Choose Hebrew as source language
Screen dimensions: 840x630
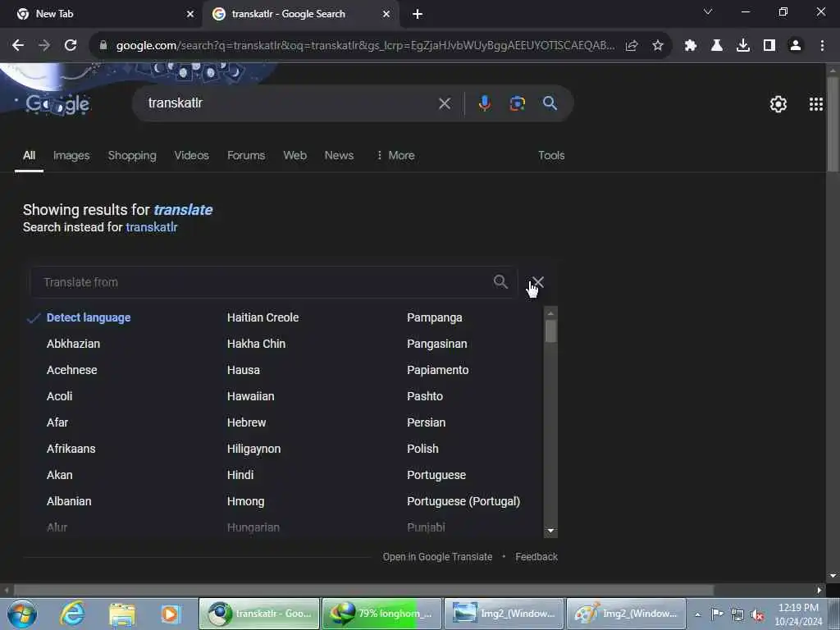click(246, 422)
